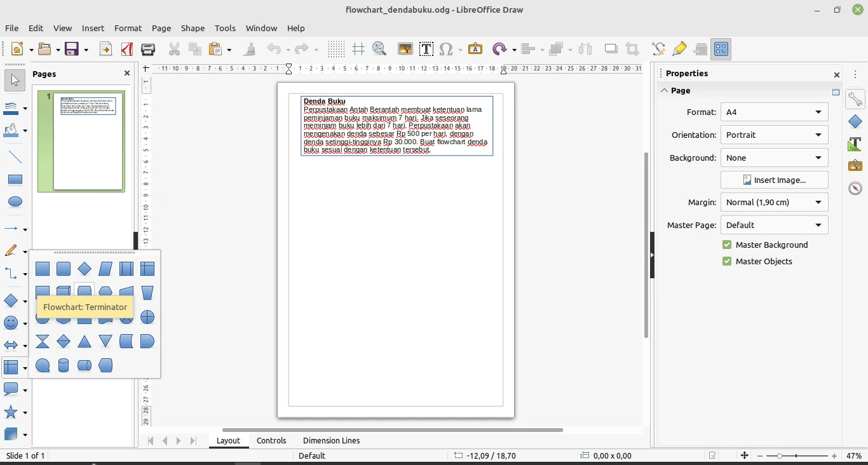This screenshot has height=465, width=868.
Task: Select Flowchart: Alternate Process rounded rectangle
Action: (x=64, y=269)
